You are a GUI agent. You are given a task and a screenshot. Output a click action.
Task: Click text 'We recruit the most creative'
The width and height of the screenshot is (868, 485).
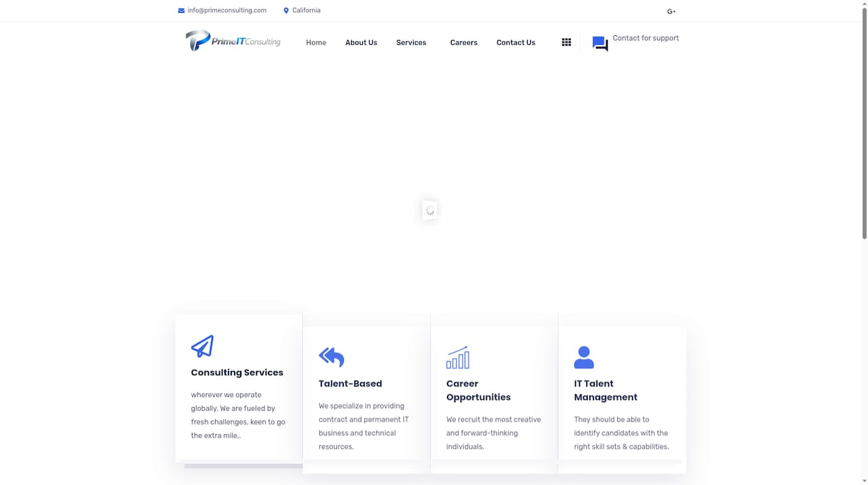click(x=494, y=433)
